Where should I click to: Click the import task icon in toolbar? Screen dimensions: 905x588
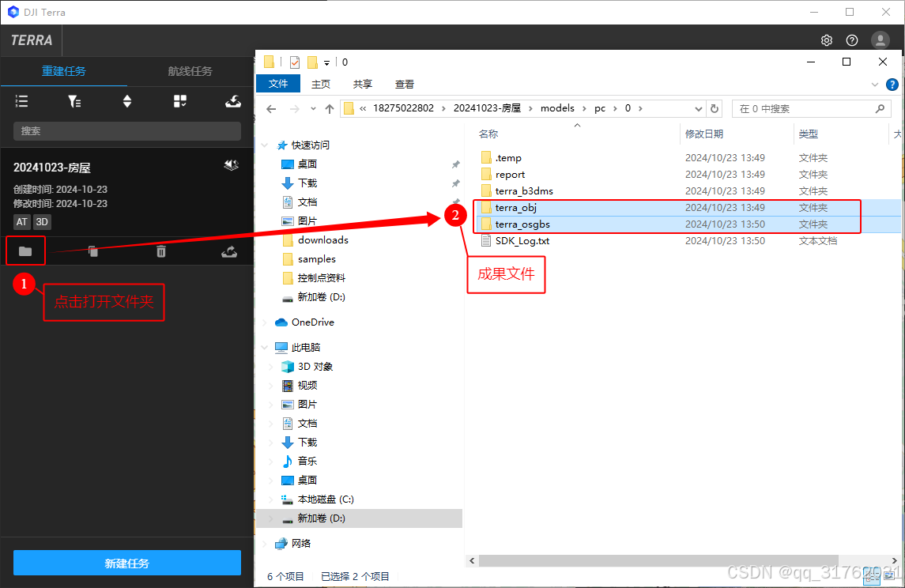233,102
